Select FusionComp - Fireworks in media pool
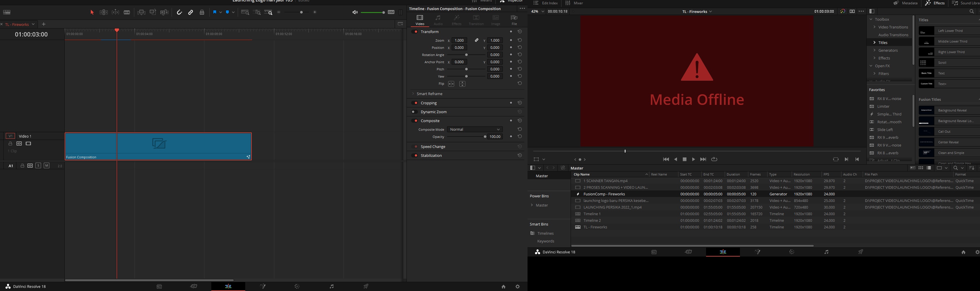The image size is (980, 291). click(604, 194)
